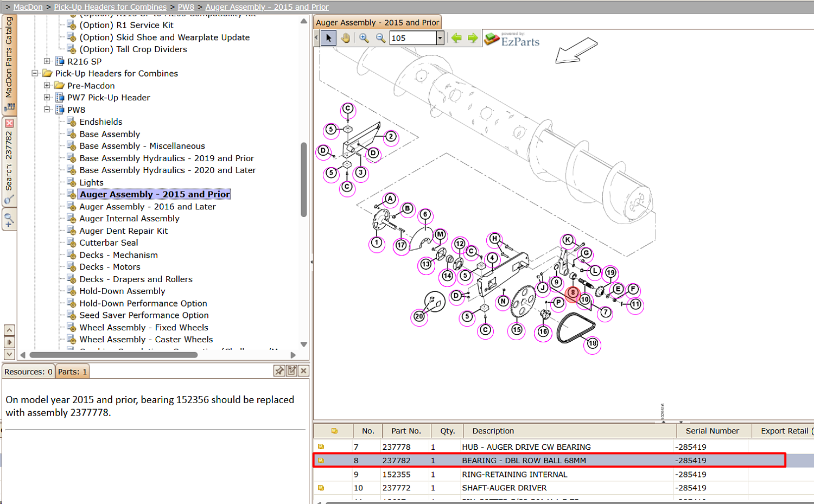Screen dimensions: 814x504
Task: Select callout 16 on the diagram
Action: click(x=543, y=331)
